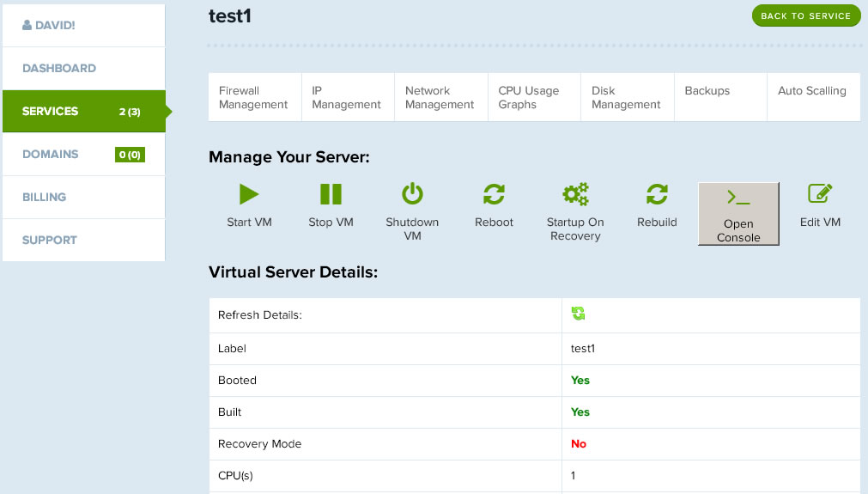Image resolution: width=868 pixels, height=494 pixels.
Task: Click the Stop VM pause icon
Action: click(x=331, y=194)
